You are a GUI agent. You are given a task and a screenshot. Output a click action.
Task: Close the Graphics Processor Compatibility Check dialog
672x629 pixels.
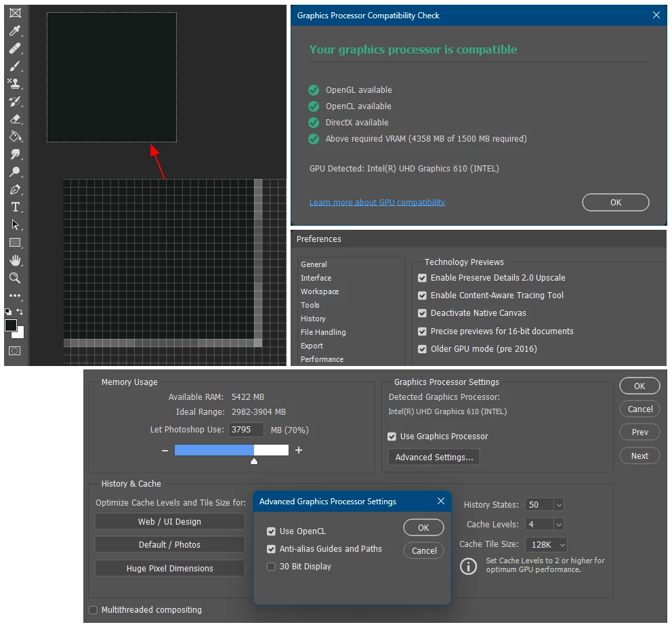click(x=656, y=15)
